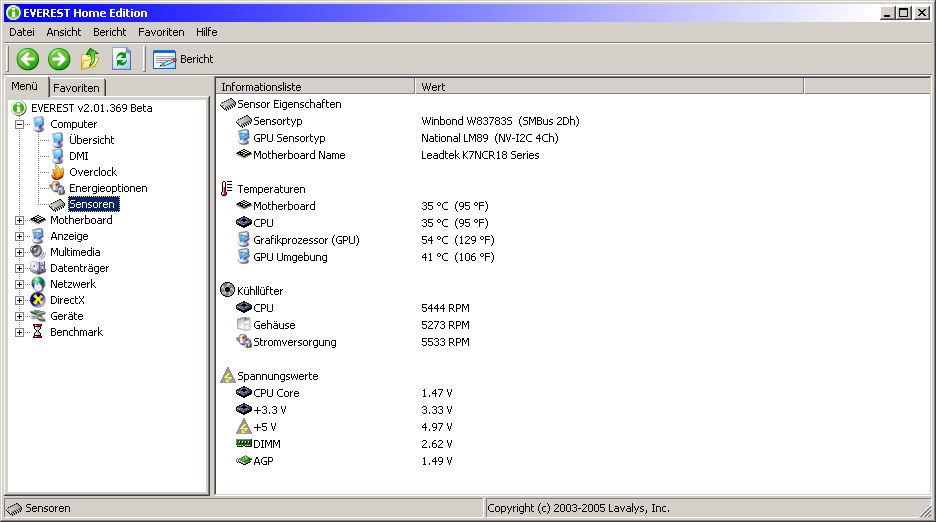Click the Temperaturen thermometer icon
The image size is (936, 522).
[226, 189]
